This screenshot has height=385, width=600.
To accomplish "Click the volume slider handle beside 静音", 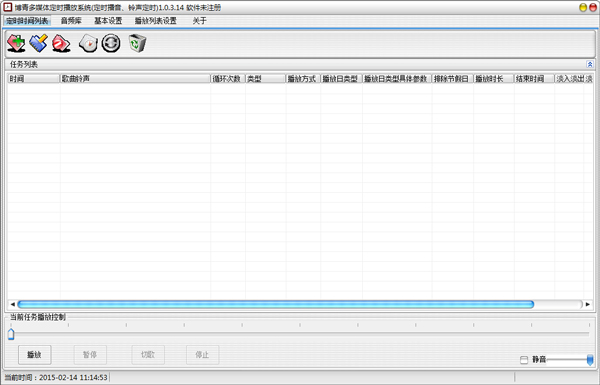I will point(590,360).
